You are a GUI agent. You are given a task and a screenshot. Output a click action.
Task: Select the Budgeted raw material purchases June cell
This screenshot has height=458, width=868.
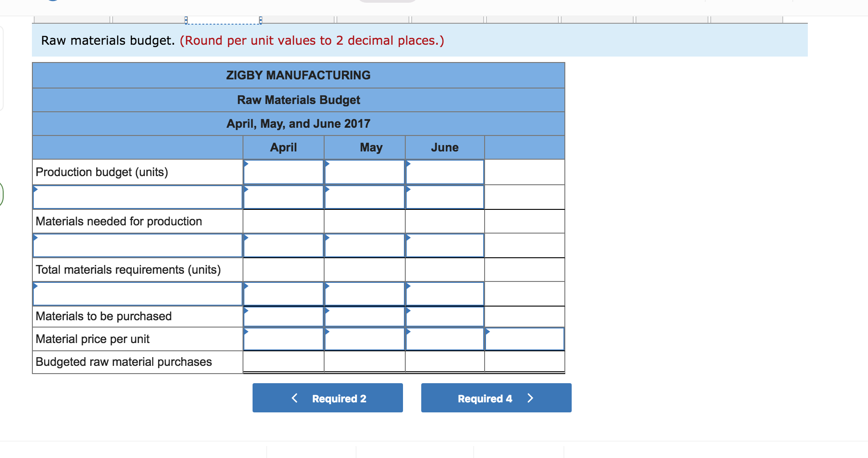click(x=444, y=362)
